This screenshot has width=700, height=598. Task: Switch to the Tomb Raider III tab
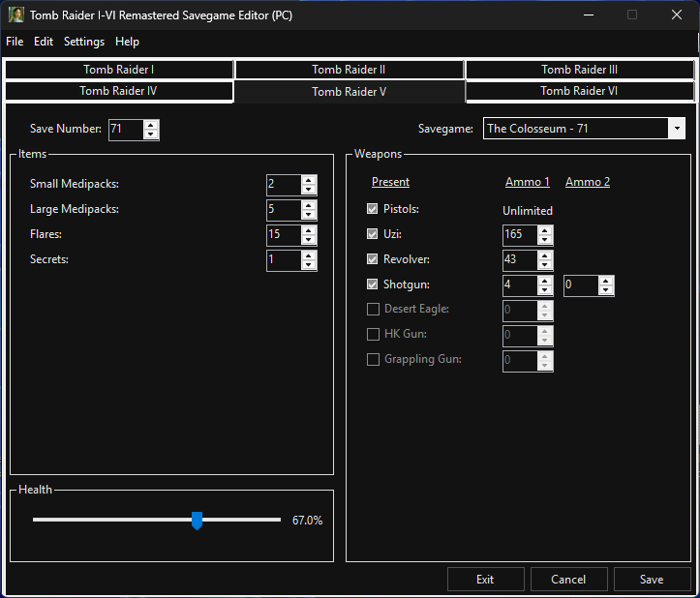580,70
